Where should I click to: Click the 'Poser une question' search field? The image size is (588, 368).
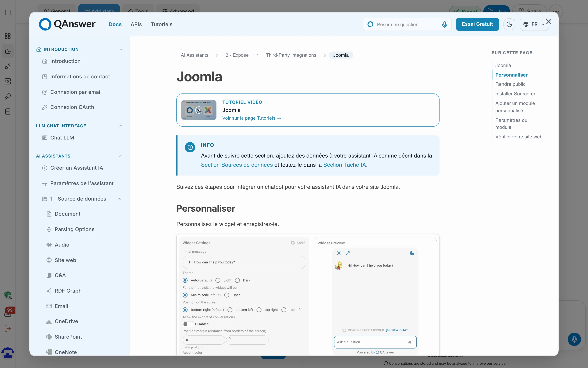407,24
